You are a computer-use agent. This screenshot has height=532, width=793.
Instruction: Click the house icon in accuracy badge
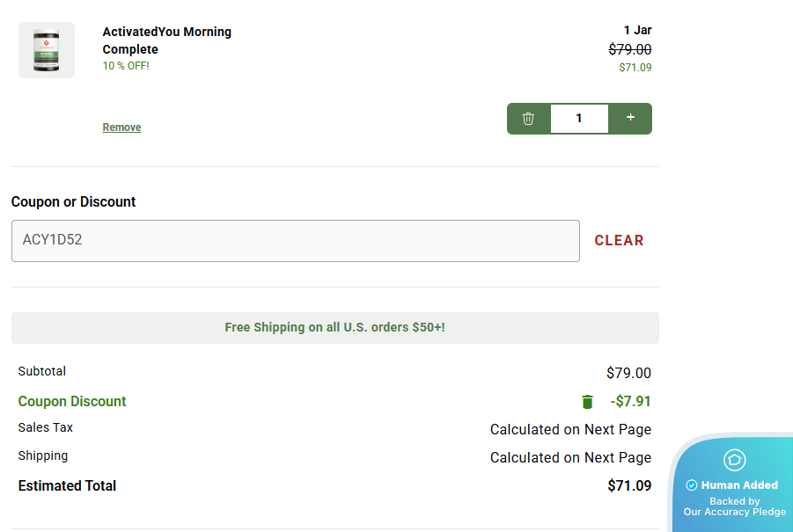click(x=734, y=460)
